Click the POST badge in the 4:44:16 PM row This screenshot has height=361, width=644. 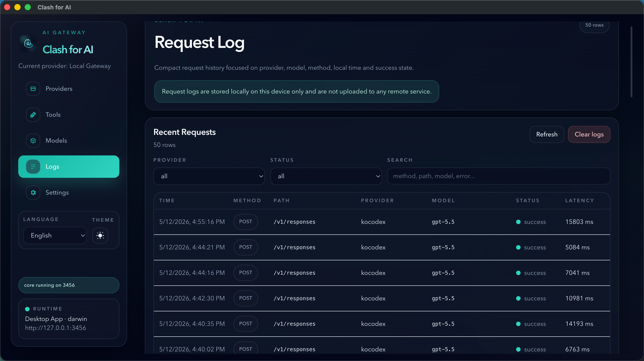246,273
